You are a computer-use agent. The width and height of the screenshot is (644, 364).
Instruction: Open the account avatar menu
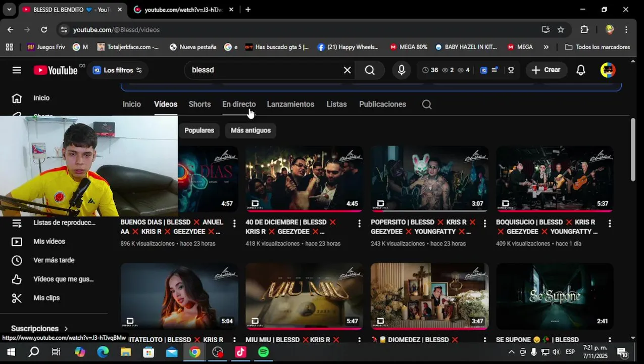click(x=608, y=70)
